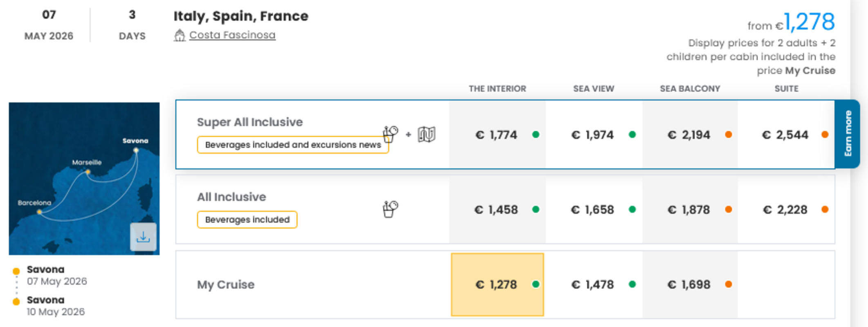Click the Beverages included and excursions badge
The width and height of the screenshot is (868, 327).
click(x=293, y=145)
